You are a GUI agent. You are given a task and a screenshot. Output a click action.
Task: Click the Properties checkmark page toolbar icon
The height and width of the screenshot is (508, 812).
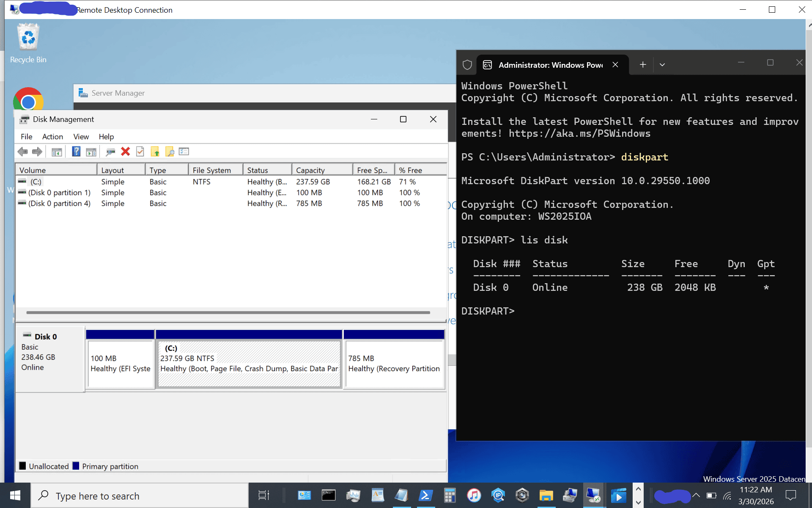140,152
